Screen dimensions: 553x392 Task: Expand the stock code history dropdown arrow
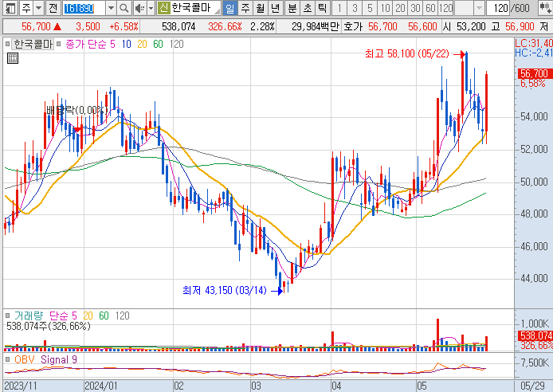click(x=111, y=8)
